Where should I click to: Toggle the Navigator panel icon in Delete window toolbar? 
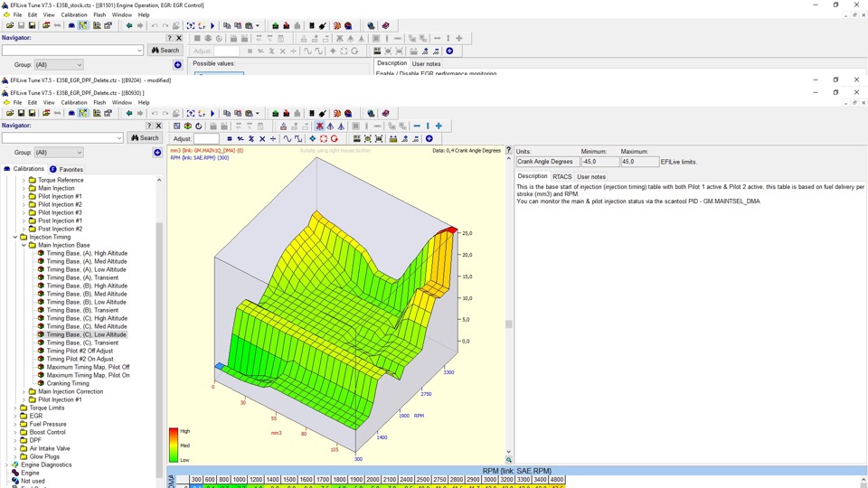83,113
